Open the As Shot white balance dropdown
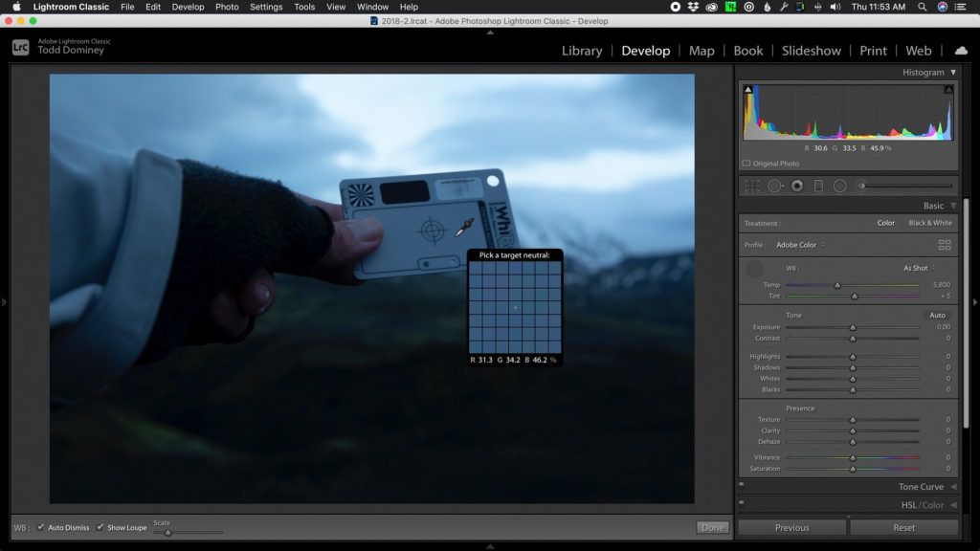The width and height of the screenshot is (980, 551). coord(916,269)
